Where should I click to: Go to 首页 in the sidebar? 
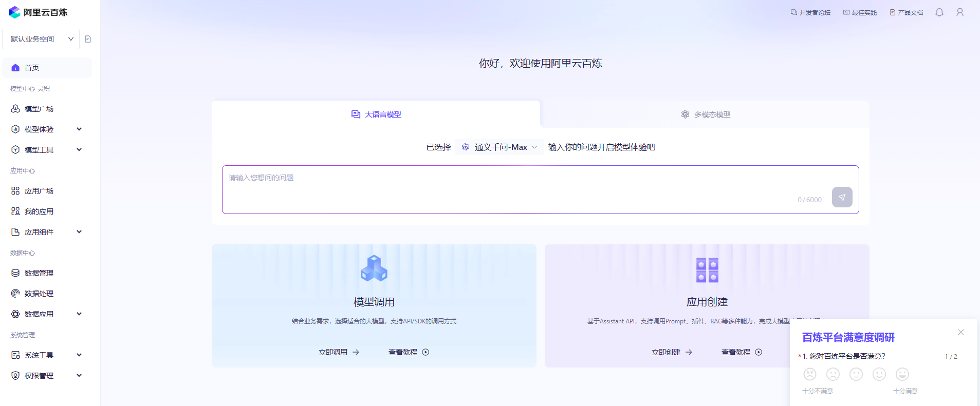47,68
